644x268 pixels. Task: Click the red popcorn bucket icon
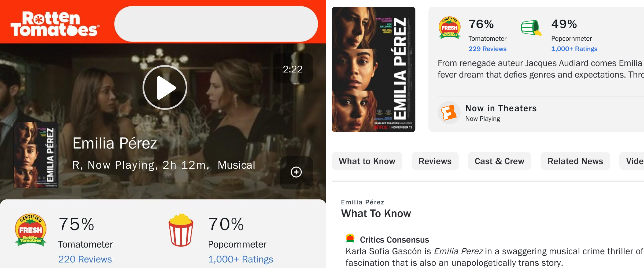coord(181,230)
